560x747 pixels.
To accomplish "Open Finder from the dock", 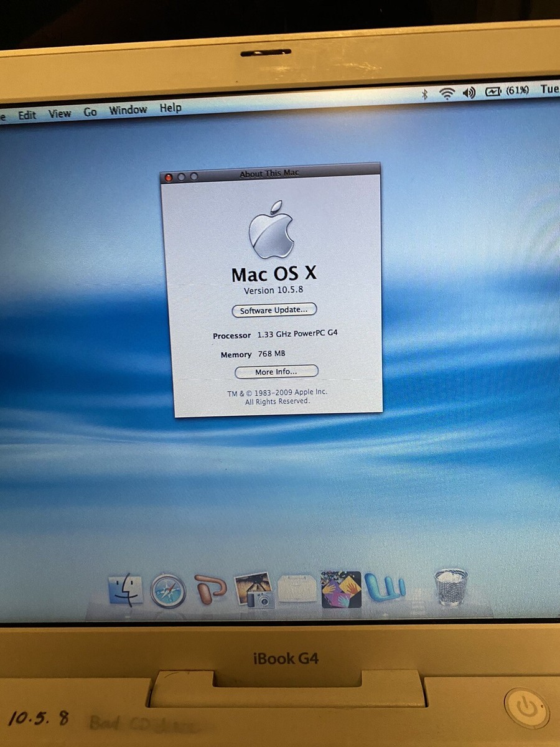I will [x=126, y=590].
